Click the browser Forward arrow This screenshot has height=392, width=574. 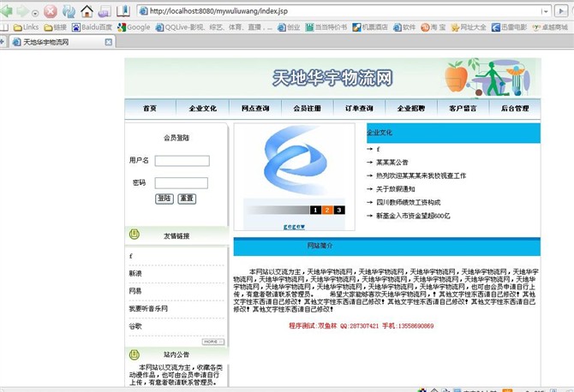coord(22,11)
